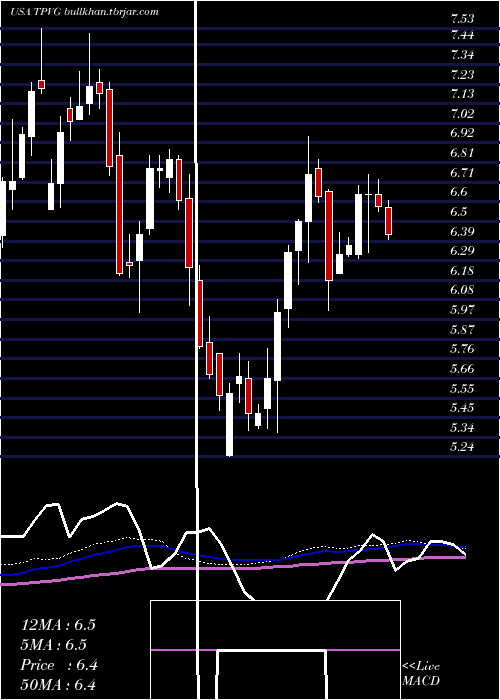Click the 5.76 price axis label

tap(462, 349)
